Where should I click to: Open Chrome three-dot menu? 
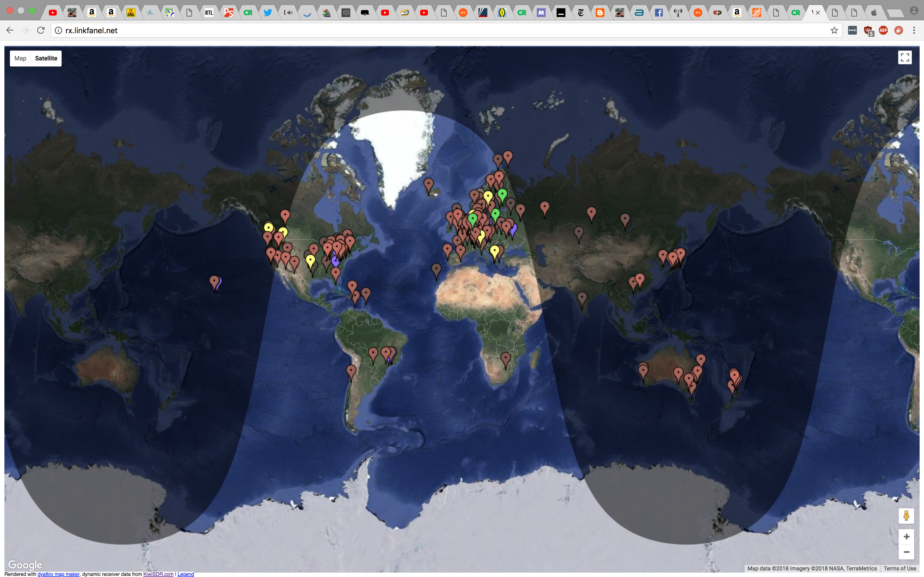[914, 30]
